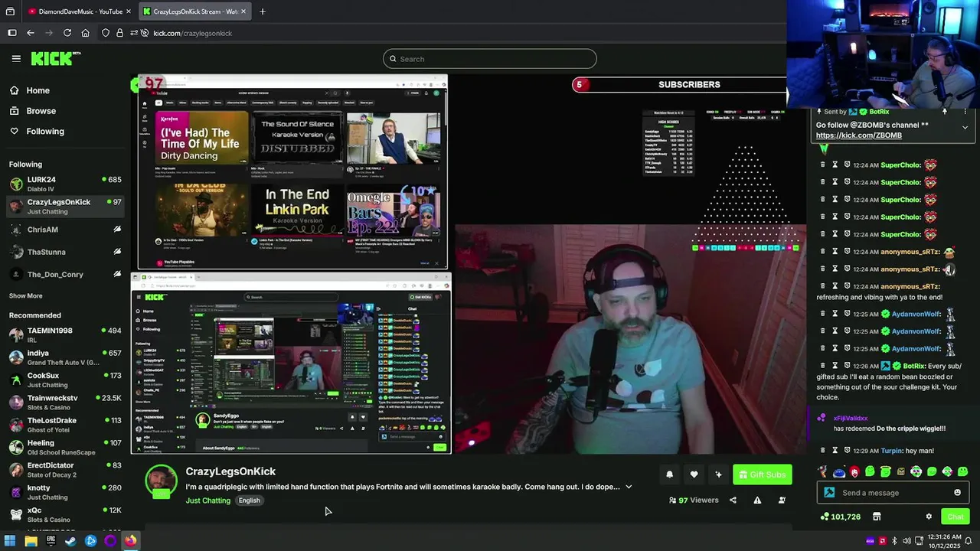The height and width of the screenshot is (551, 980).
Task: Click the person icon beside the report icon
Action: click(782, 500)
